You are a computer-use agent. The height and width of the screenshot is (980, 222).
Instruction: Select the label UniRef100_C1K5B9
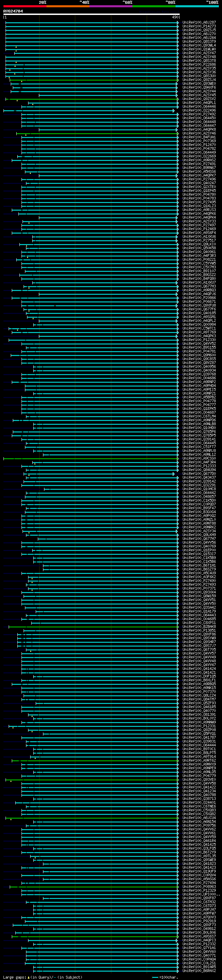199,558
